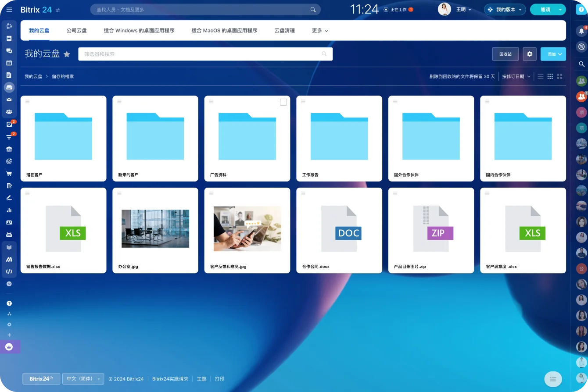The height and width of the screenshot is (392, 588).
Task: Open the Messenger chat icon in sidebar
Action: click(9, 50)
